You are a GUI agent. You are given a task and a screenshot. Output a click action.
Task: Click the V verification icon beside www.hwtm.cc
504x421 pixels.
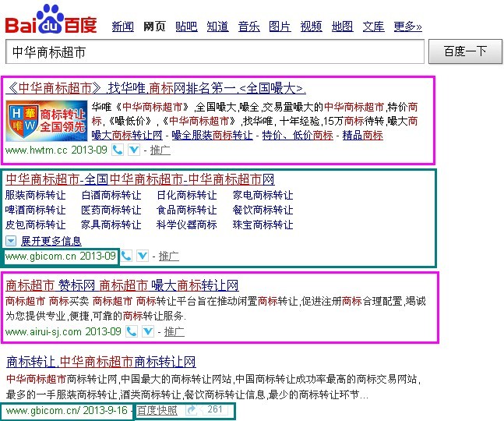point(133,149)
